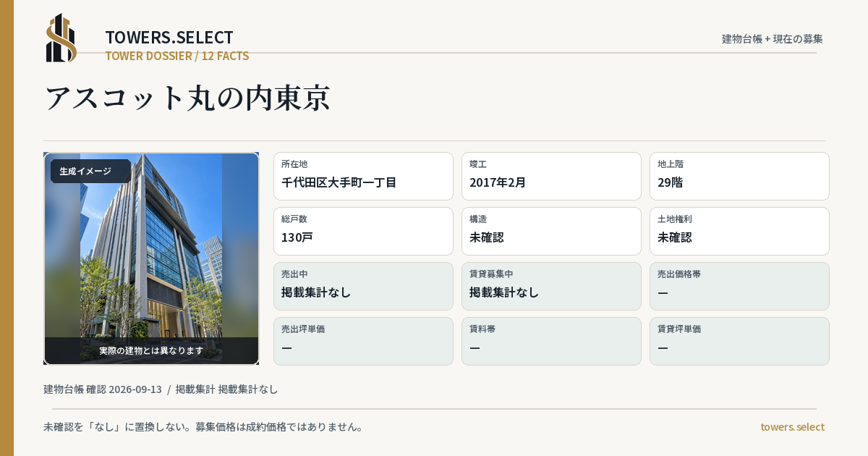
Task: Select the 土地権利 未確認 card
Action: (x=739, y=231)
